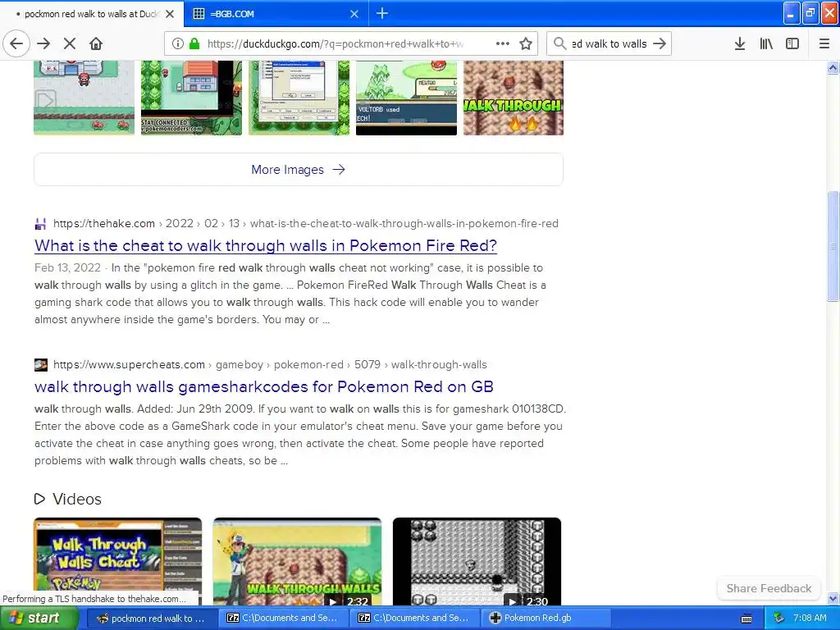840x630 pixels.
Task: Click the supercheats.com favicon
Action: (41, 365)
